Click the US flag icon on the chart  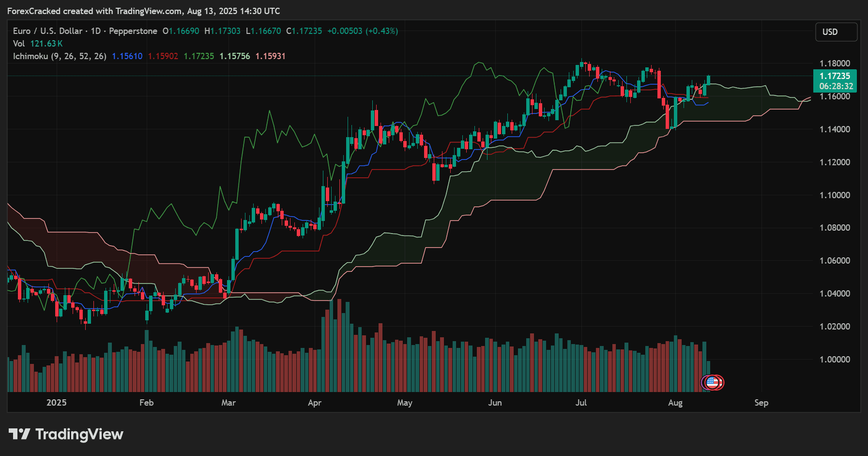tap(712, 383)
